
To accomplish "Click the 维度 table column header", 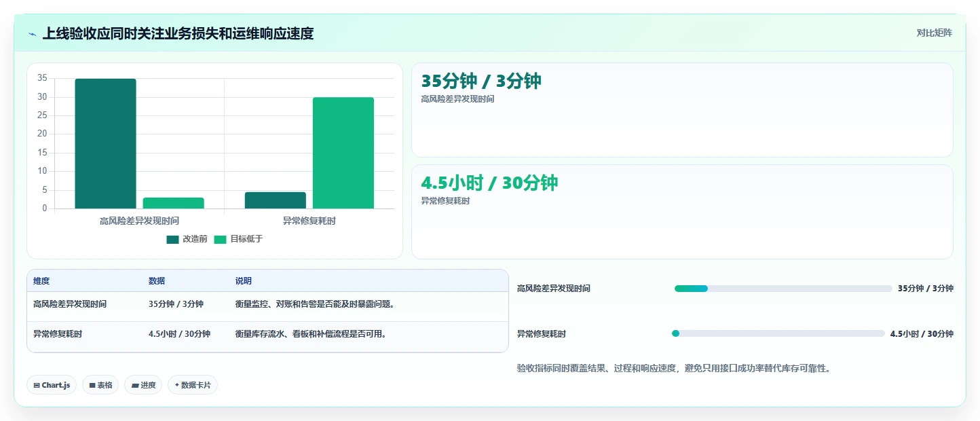I will pos(41,281).
